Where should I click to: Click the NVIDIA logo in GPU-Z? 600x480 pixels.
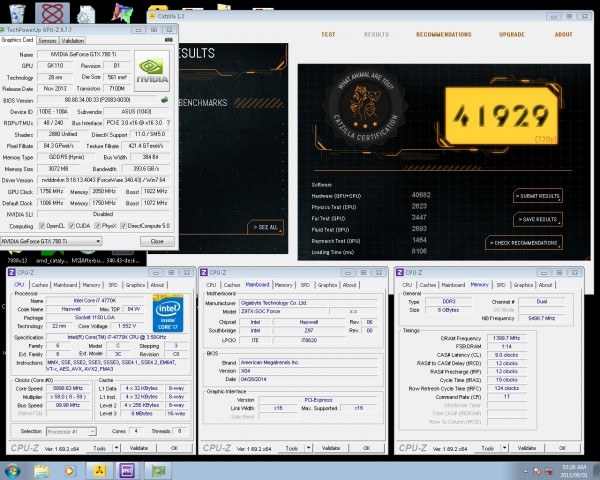coord(151,69)
